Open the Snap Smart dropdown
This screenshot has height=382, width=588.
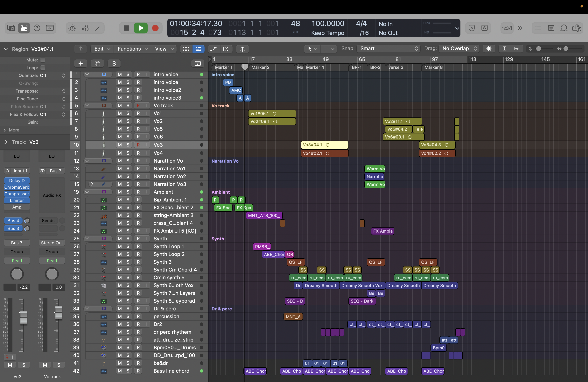(x=388, y=49)
